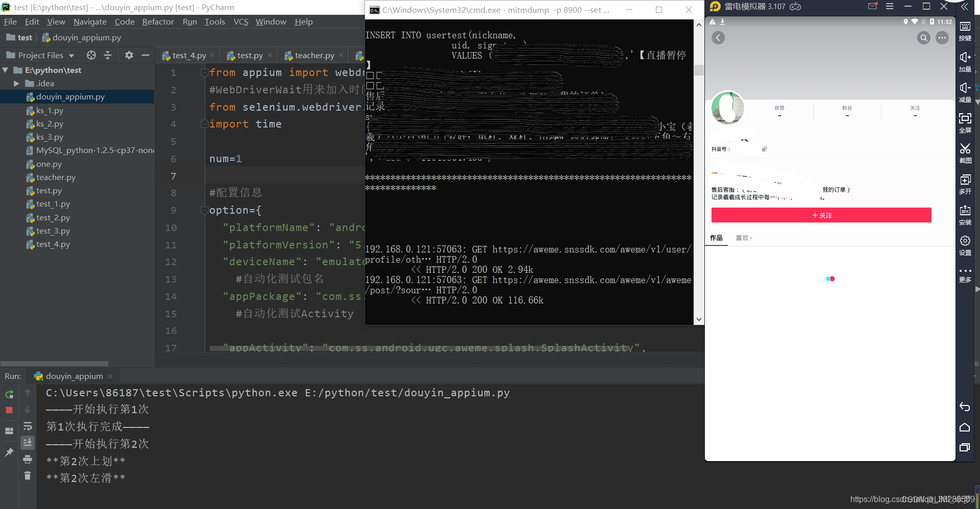The image size is (980, 509).
Task: Open Project panel settings gear
Action: tap(129, 55)
